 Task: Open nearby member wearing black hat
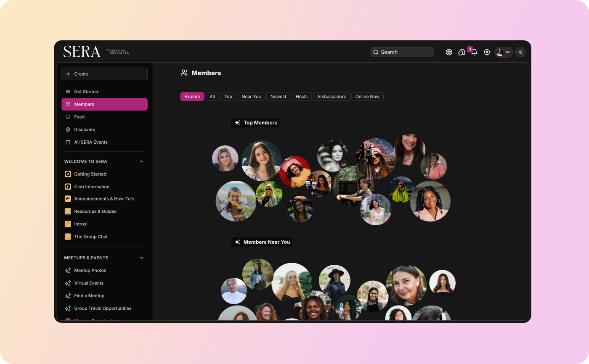[334, 280]
